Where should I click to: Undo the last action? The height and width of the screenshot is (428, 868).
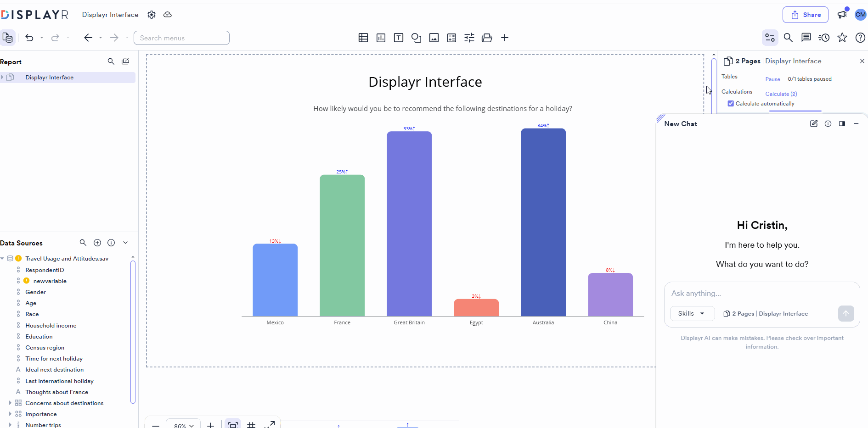click(29, 38)
